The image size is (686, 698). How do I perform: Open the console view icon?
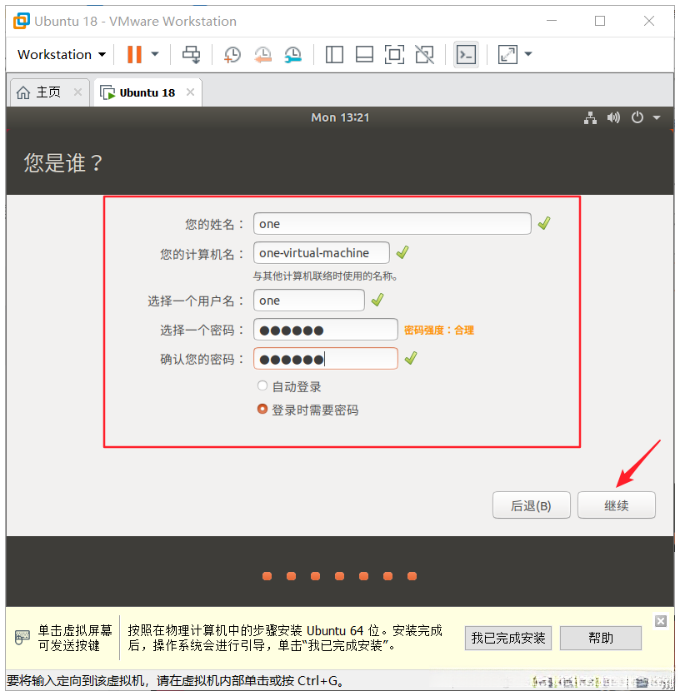[x=466, y=55]
